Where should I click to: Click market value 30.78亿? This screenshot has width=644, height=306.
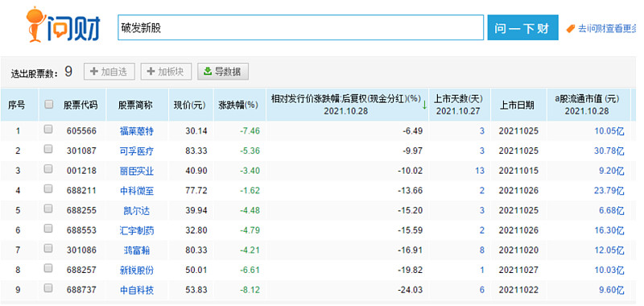click(x=609, y=151)
